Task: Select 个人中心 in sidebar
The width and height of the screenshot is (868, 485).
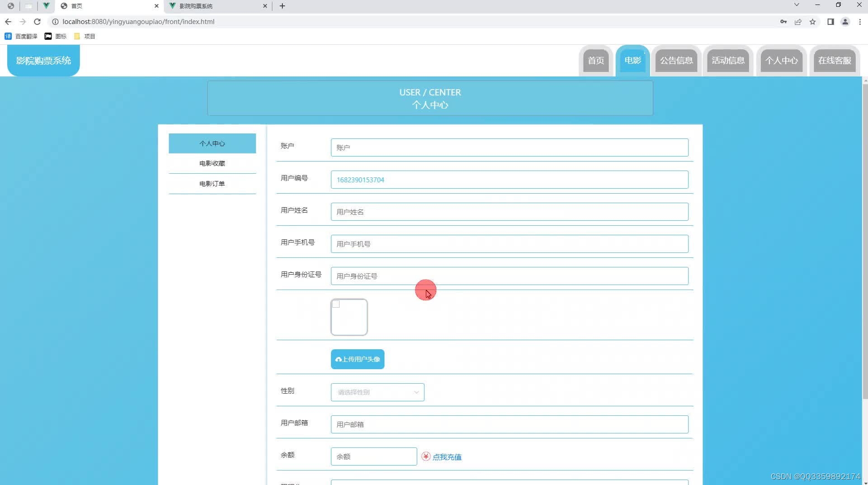Action: coord(212,143)
